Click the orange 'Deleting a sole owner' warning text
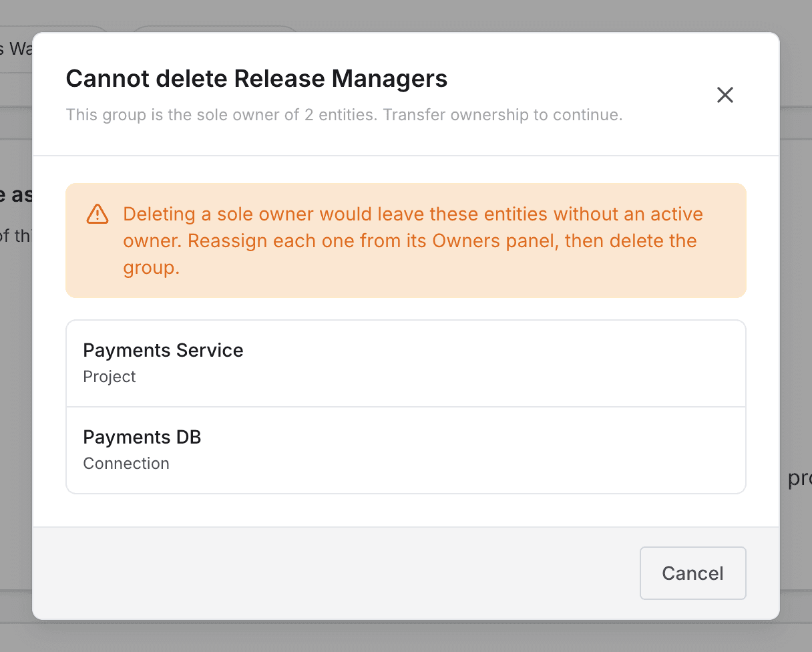 pos(413,240)
